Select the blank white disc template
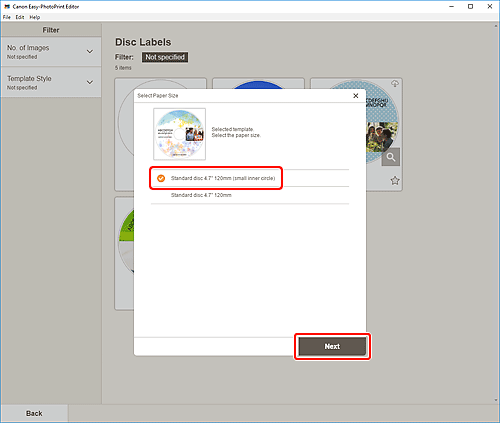This screenshot has width=500, height=423. tap(124, 135)
